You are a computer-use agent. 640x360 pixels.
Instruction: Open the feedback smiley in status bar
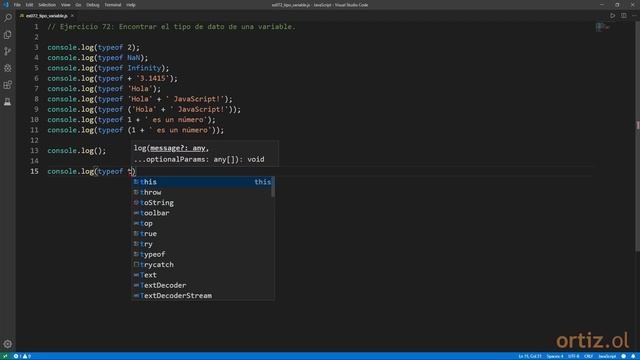(624, 356)
